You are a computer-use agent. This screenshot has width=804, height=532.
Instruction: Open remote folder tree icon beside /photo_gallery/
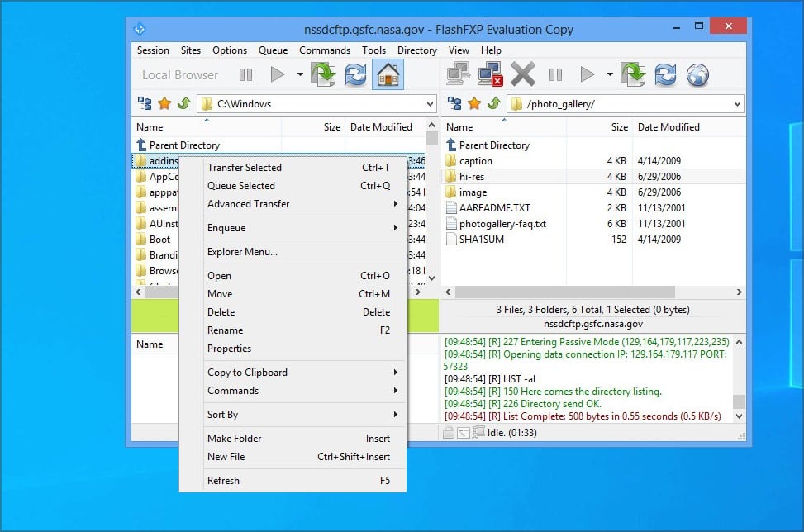[x=454, y=103]
